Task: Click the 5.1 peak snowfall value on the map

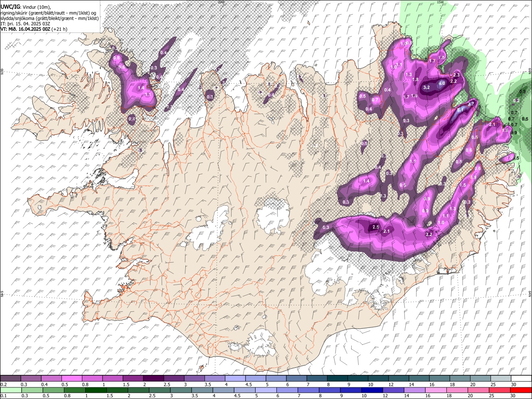Action: (x=460, y=110)
